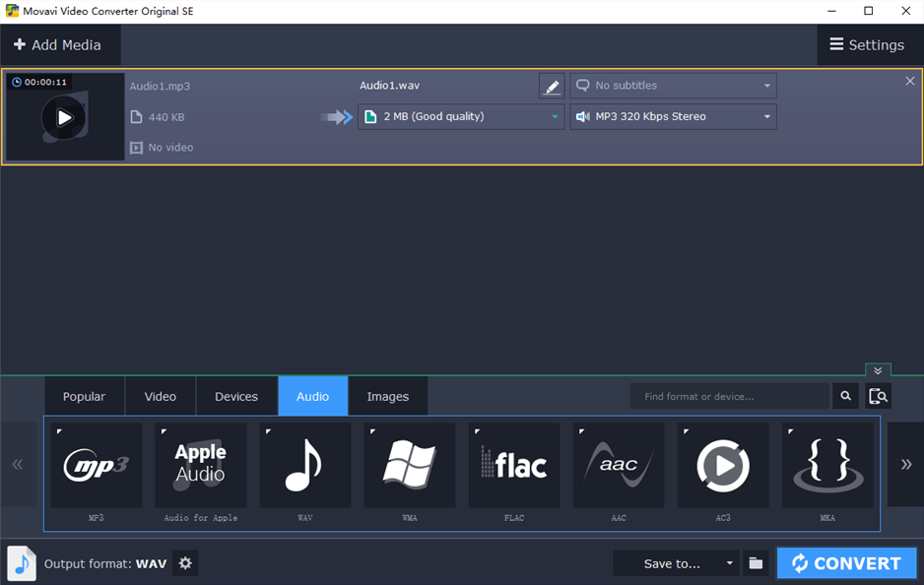
Task: Edit Audio1.wav with the pencil icon
Action: pos(552,86)
